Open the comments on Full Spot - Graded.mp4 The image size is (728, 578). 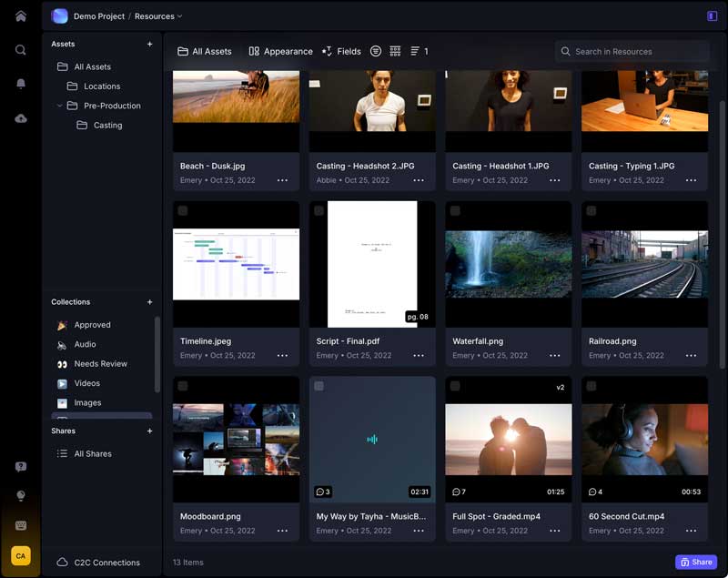[x=459, y=492]
